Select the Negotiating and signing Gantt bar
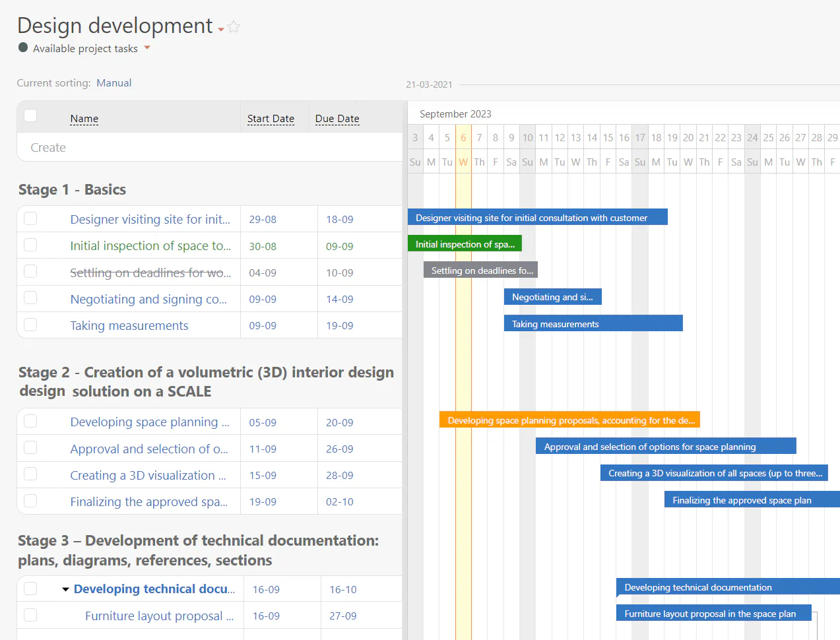This screenshot has width=840, height=640. click(553, 297)
